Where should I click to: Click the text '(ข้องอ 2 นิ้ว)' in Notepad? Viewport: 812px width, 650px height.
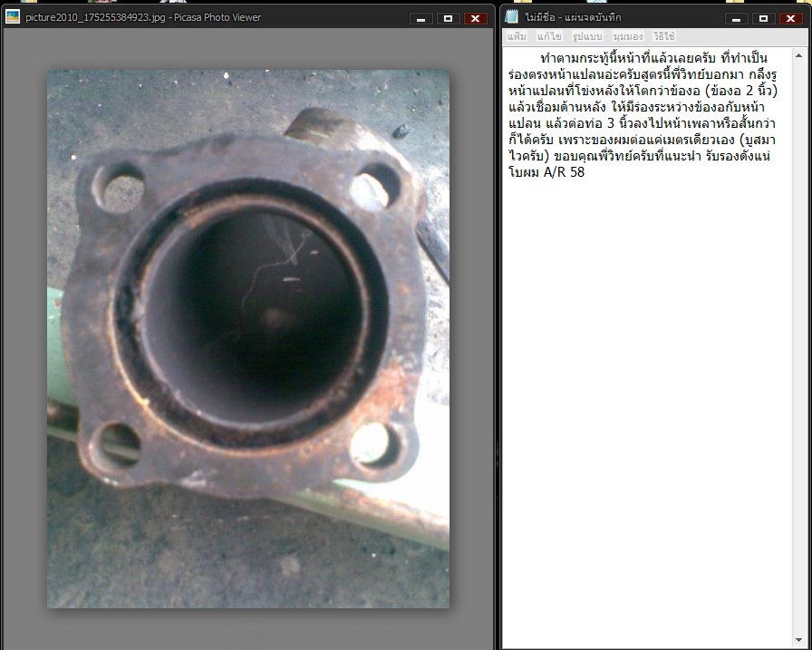tap(741, 91)
